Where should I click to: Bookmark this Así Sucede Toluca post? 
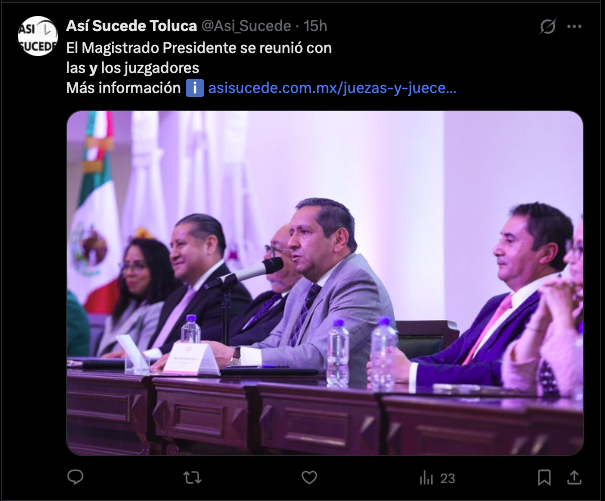(544, 478)
